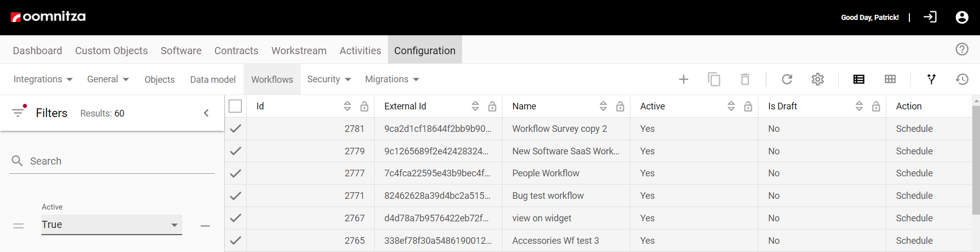Click the lock icon in Name column
This screenshot has width=980, height=252.
pos(620,106)
